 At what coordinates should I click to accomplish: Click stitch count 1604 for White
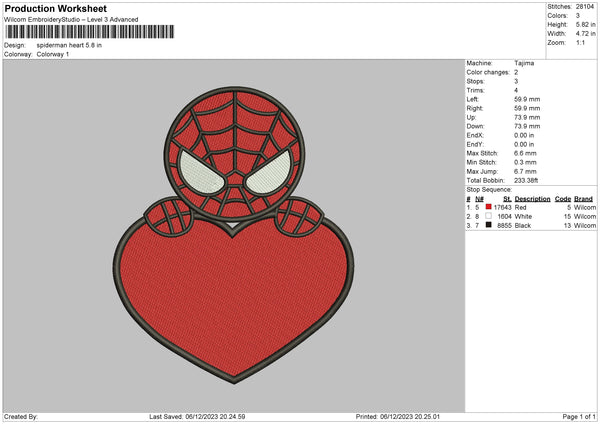[504, 217]
